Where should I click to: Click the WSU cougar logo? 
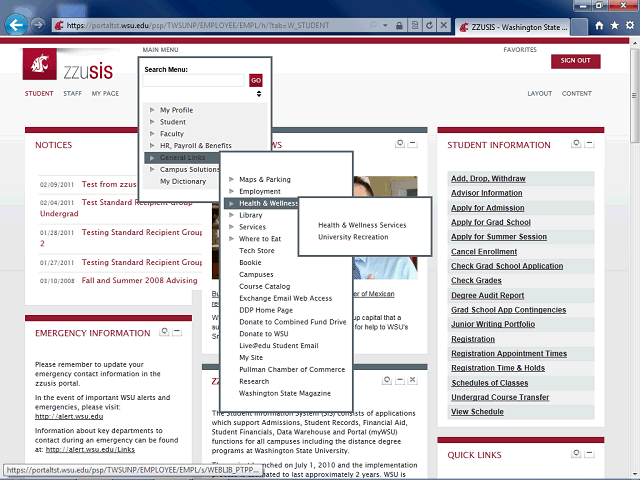point(40,64)
